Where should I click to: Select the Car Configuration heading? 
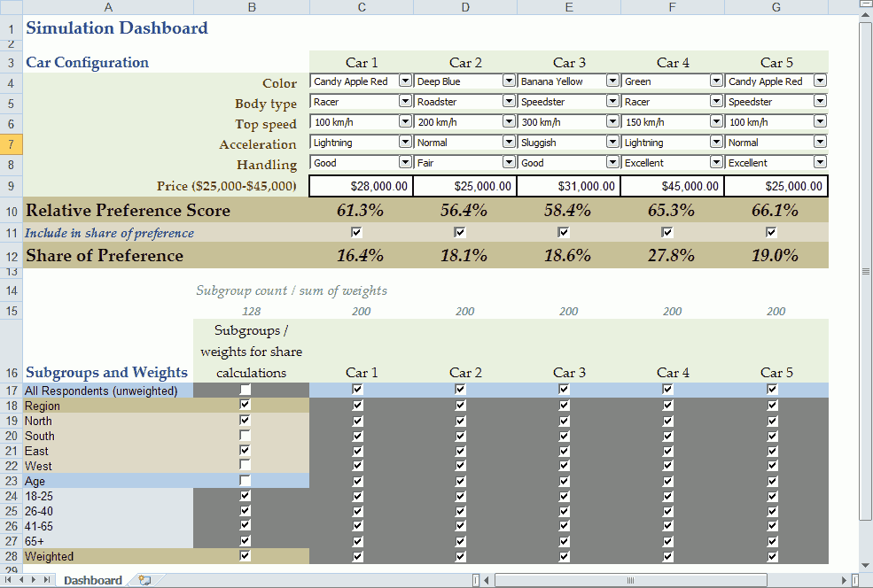(x=88, y=62)
